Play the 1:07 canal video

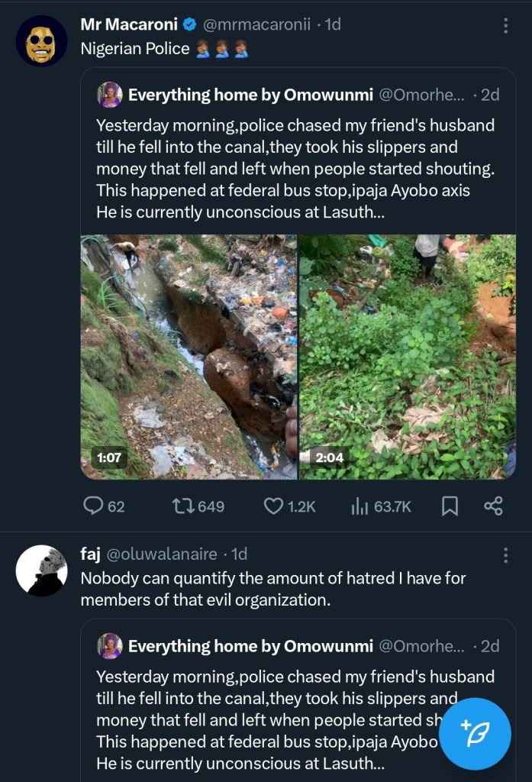click(x=189, y=357)
